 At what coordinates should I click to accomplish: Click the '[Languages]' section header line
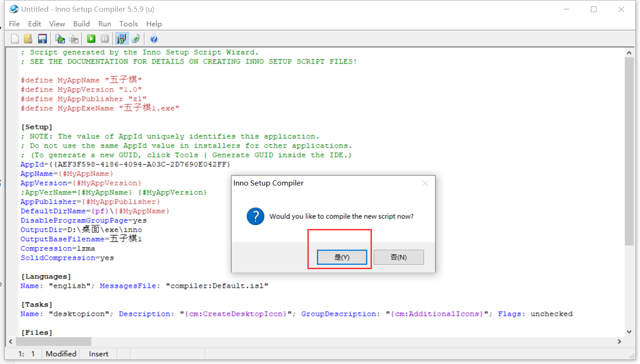click(x=46, y=277)
